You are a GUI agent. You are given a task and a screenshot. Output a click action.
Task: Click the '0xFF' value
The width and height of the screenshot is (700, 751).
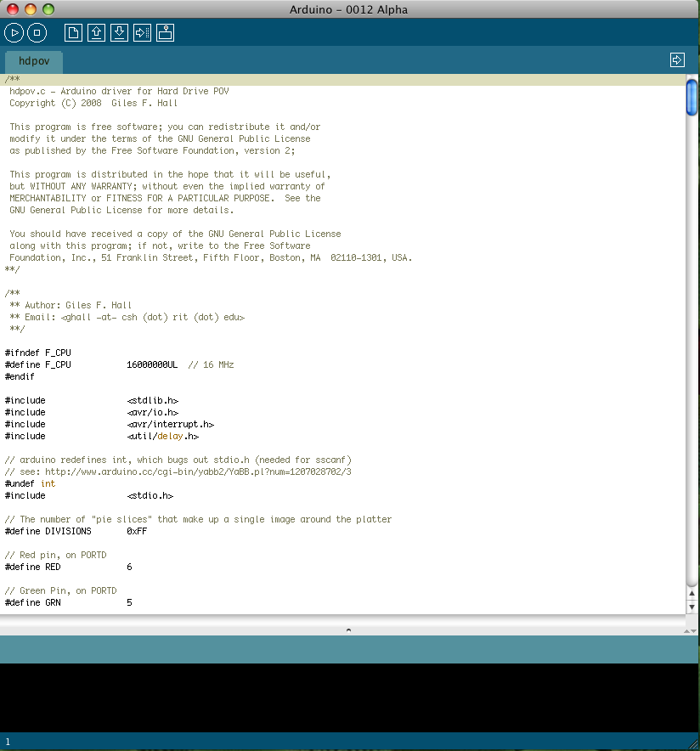(137, 531)
